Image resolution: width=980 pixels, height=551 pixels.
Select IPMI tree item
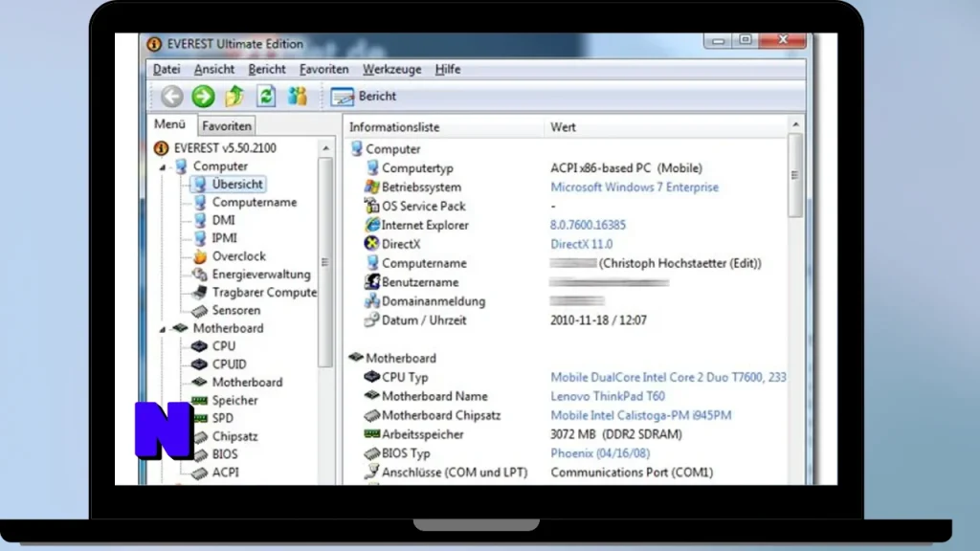click(224, 238)
